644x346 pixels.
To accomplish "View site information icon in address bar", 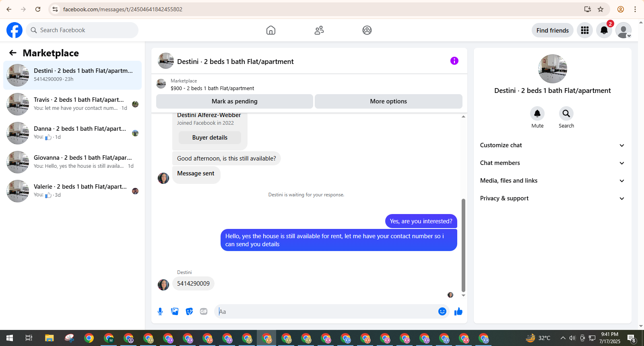I will coord(55,9).
